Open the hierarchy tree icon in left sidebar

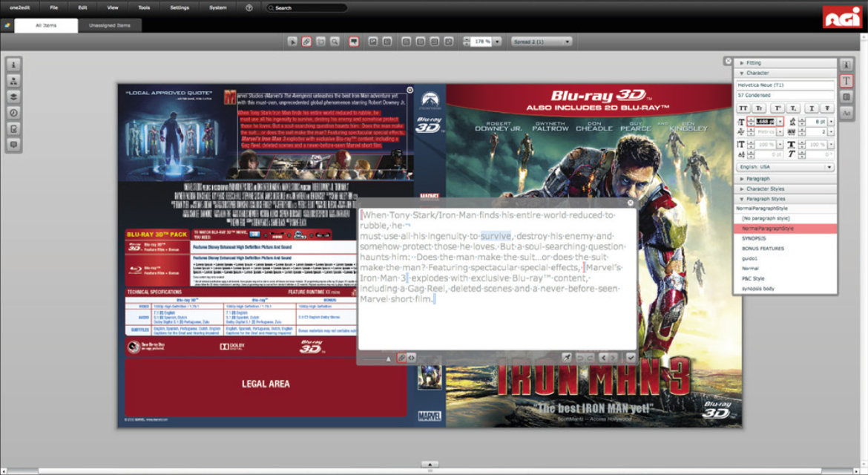click(x=14, y=81)
